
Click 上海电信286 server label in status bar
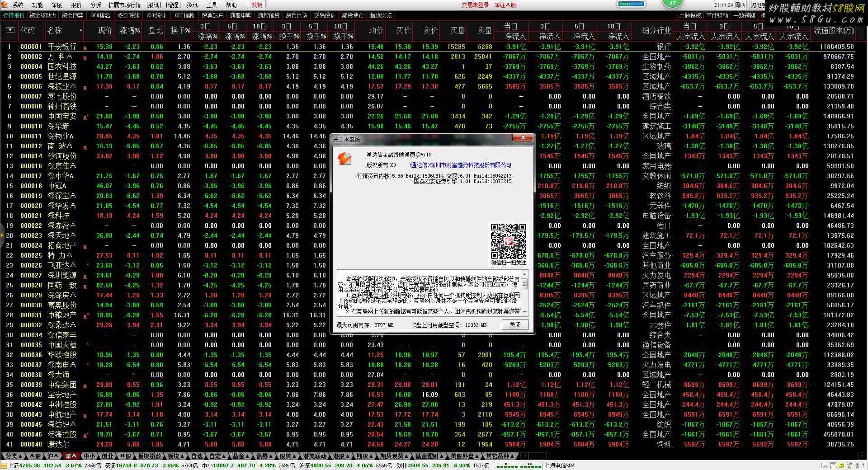click(x=559, y=465)
